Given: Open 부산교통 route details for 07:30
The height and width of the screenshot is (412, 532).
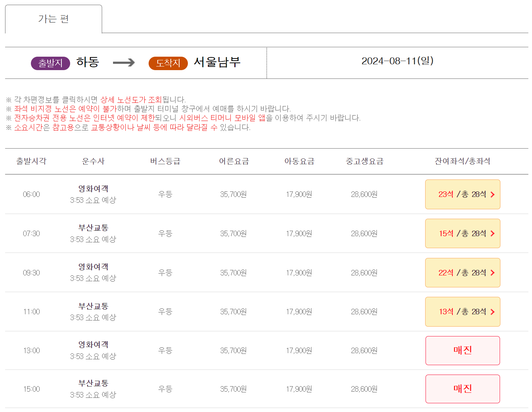Looking at the screenshot, I should [x=93, y=228].
